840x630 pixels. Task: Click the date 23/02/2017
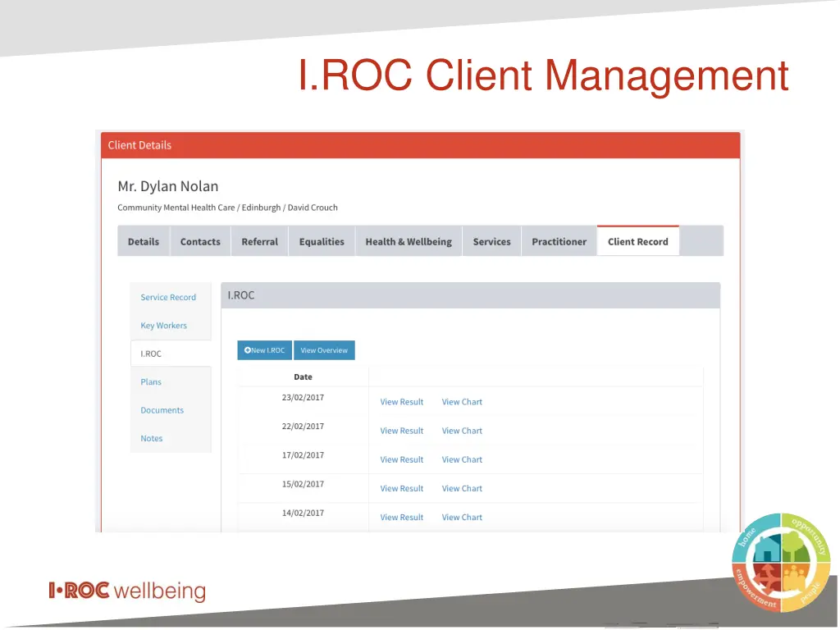pyautogui.click(x=304, y=398)
